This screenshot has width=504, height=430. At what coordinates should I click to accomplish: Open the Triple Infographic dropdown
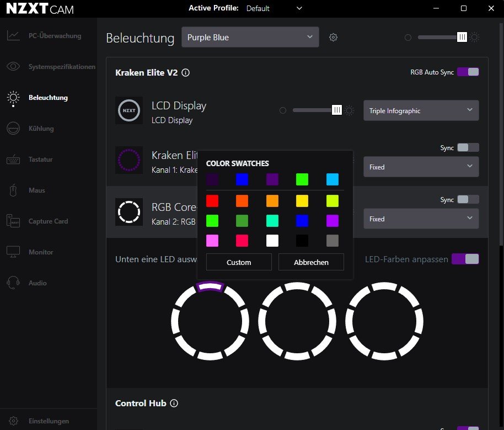point(421,110)
